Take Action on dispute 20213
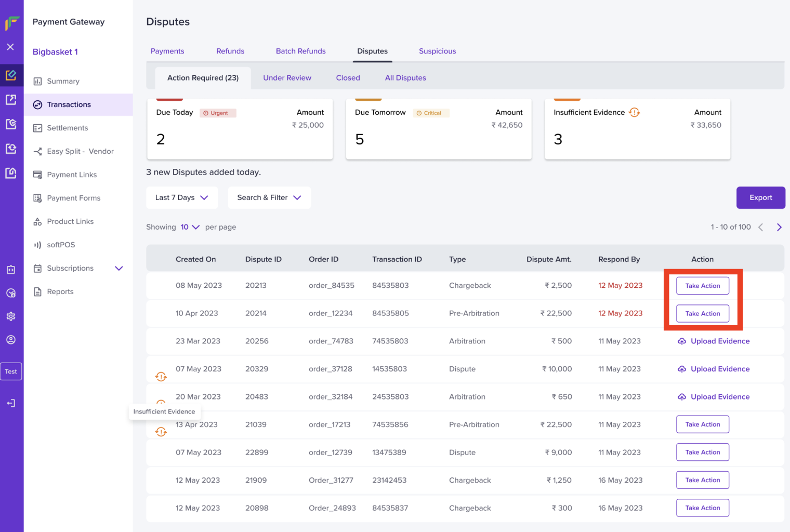Screen dimensions: 790x532 [703, 286]
